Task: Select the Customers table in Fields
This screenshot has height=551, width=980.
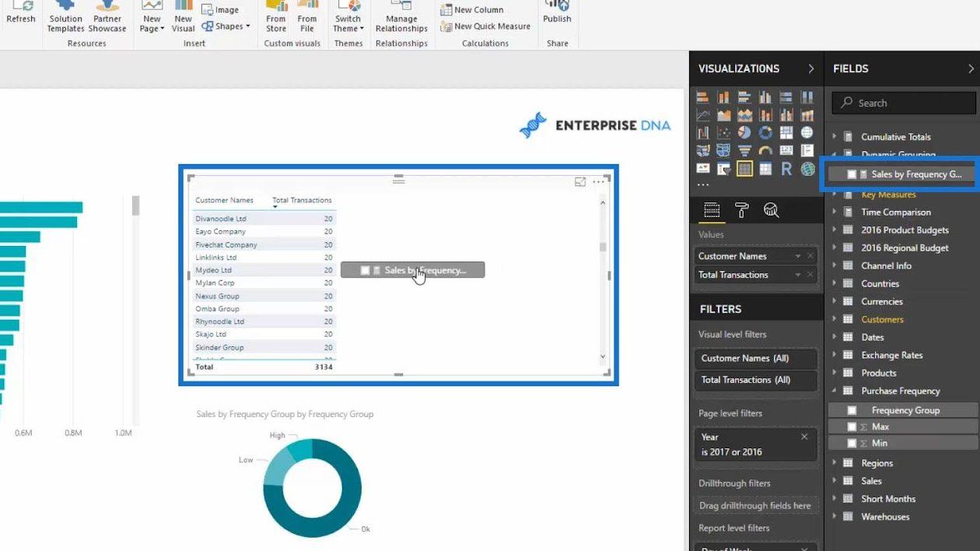Action: pos(882,320)
